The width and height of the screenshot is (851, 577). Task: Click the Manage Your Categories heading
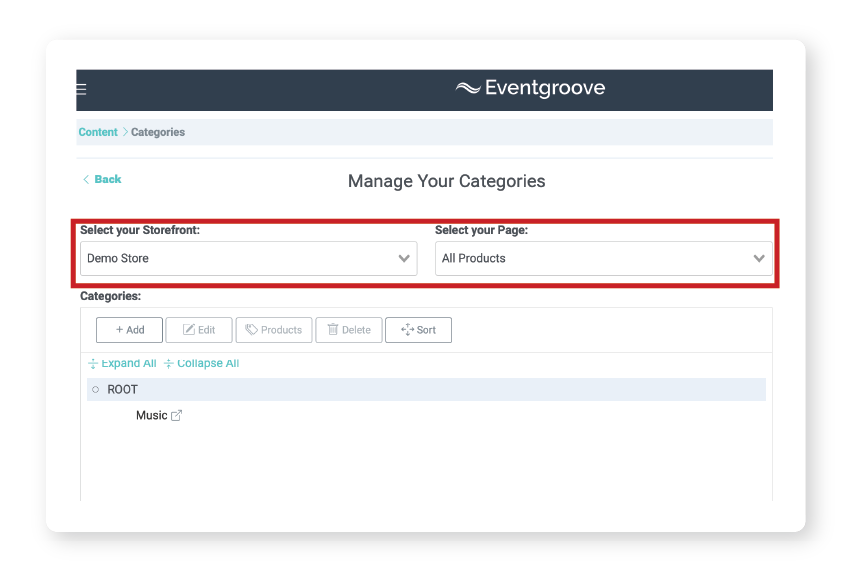coord(446,181)
